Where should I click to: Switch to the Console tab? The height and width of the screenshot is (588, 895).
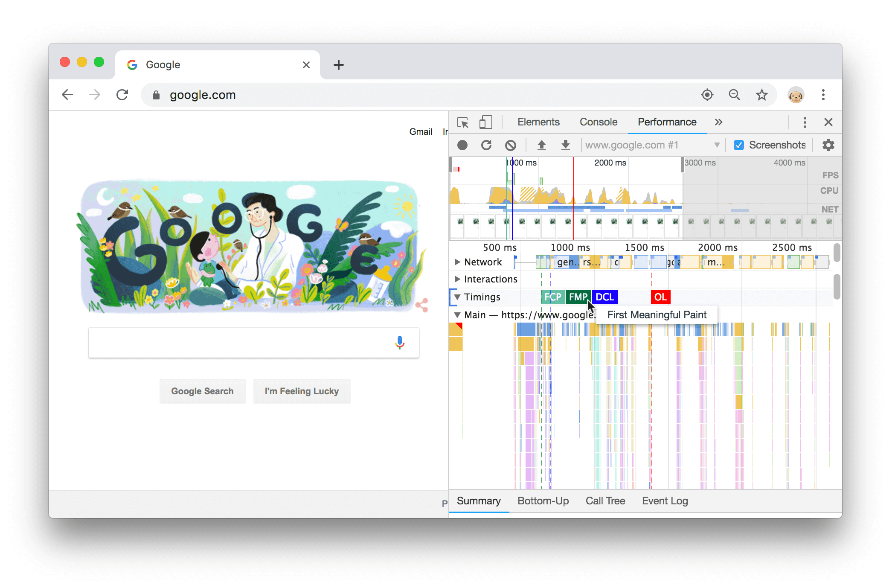(599, 122)
